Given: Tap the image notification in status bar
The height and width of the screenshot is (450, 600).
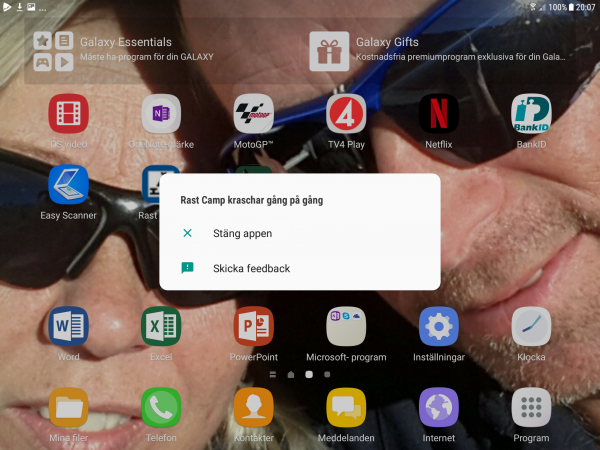Looking at the screenshot, I should click(x=31, y=7).
